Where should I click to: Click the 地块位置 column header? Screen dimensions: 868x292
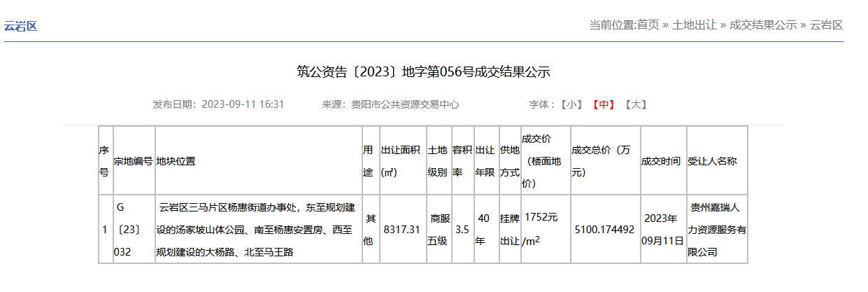click(176, 161)
